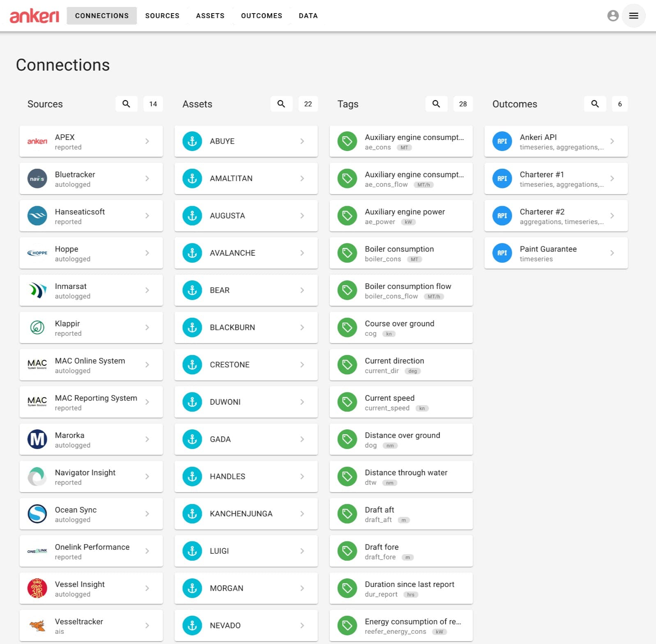Image resolution: width=656 pixels, height=644 pixels.
Task: Click the Vessel Insight red logo
Action: (x=37, y=588)
